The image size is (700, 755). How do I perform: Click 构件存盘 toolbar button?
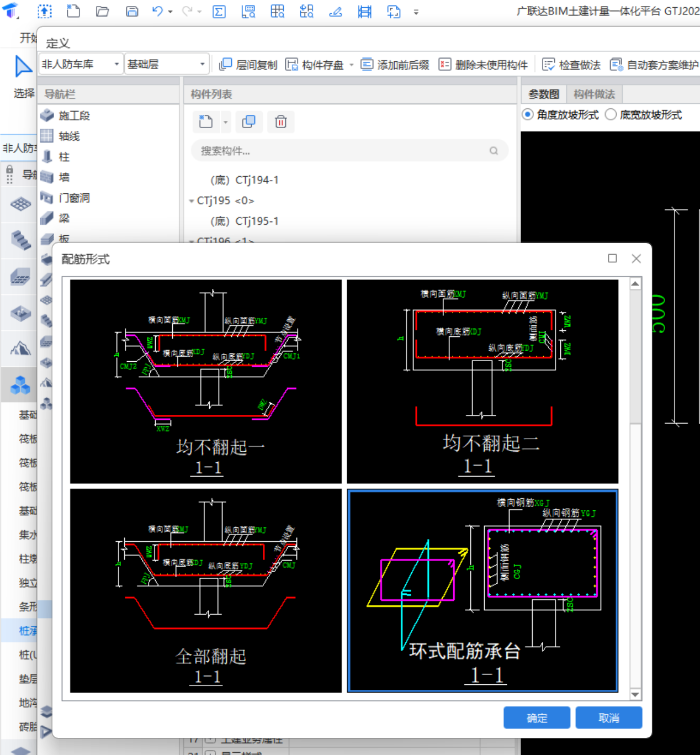315,65
